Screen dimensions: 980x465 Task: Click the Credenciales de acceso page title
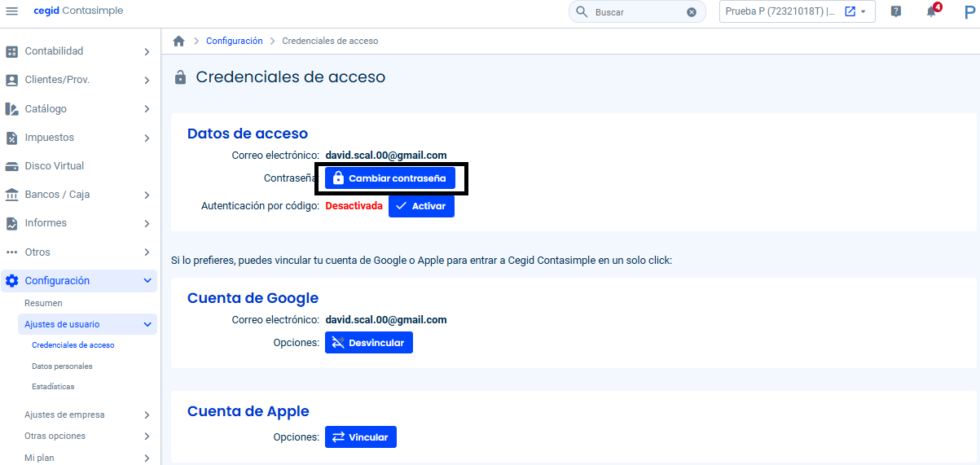[291, 77]
